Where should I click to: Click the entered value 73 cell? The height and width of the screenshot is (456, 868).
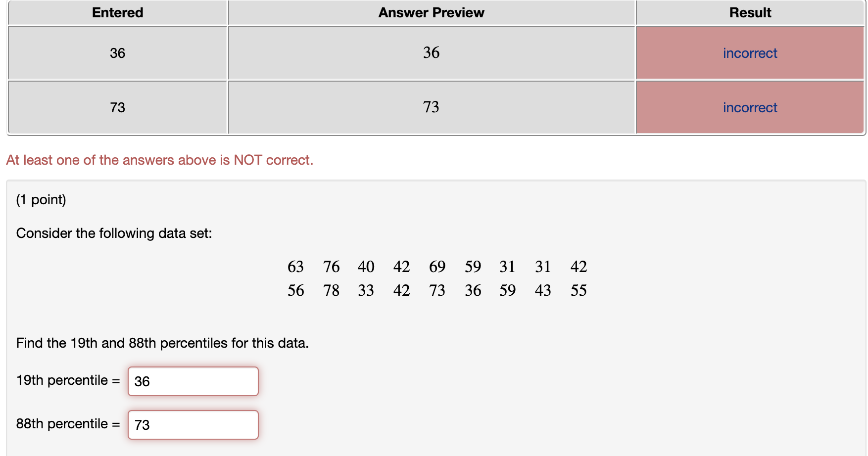tap(117, 107)
